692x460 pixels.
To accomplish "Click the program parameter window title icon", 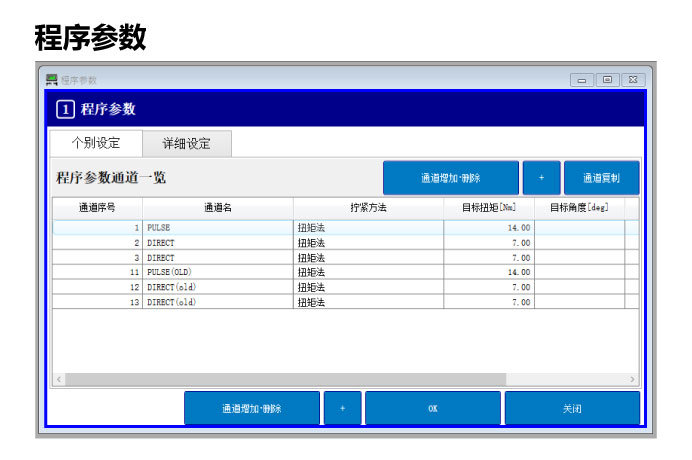I will point(52,80).
